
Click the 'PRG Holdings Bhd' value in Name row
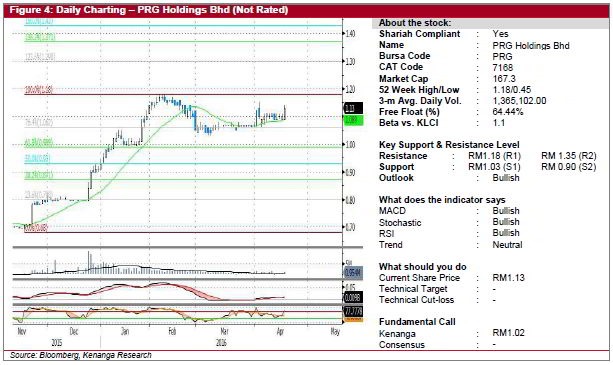pyautogui.click(x=531, y=46)
